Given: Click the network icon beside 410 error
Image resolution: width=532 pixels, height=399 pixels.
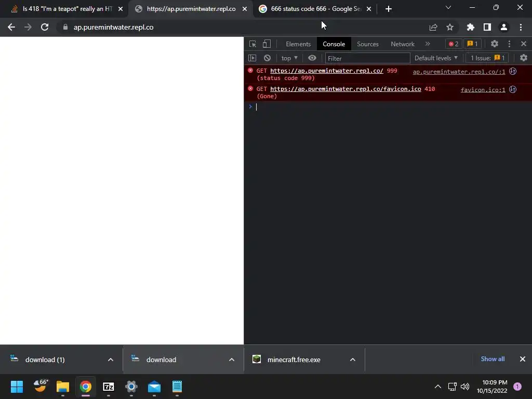Looking at the screenshot, I should (513, 89).
